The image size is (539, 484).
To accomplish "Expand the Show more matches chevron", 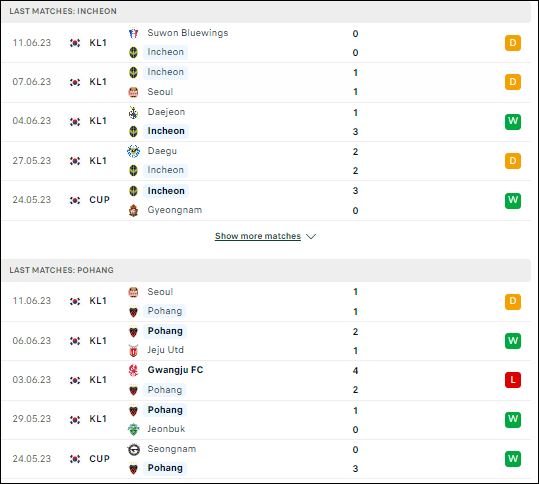I will (x=311, y=236).
